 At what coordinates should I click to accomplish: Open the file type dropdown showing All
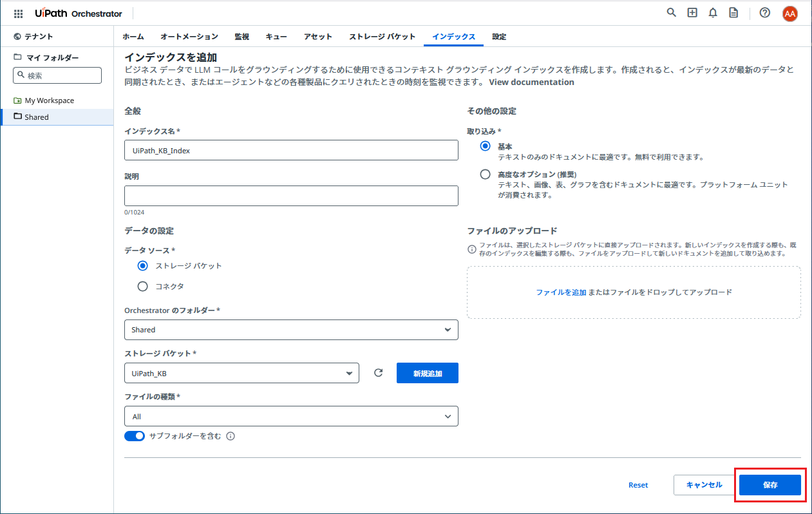(291, 416)
